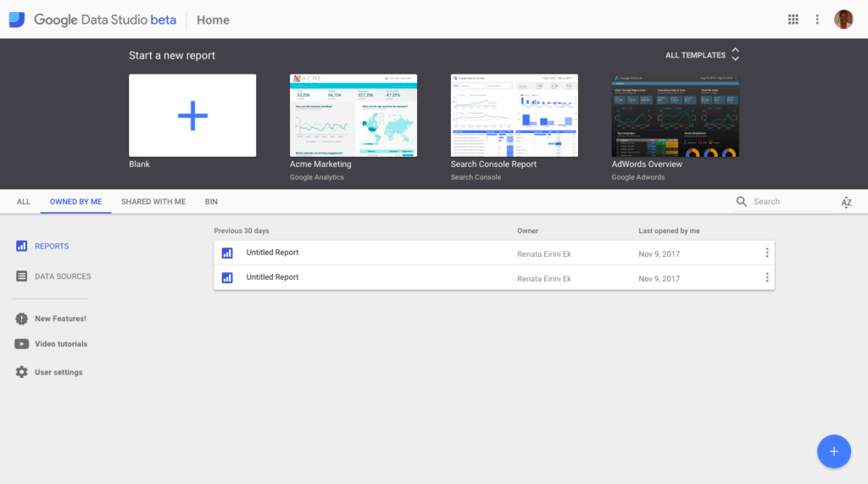Open more options for second Untitled Report
Image resolution: width=868 pixels, height=484 pixels.
(x=766, y=277)
